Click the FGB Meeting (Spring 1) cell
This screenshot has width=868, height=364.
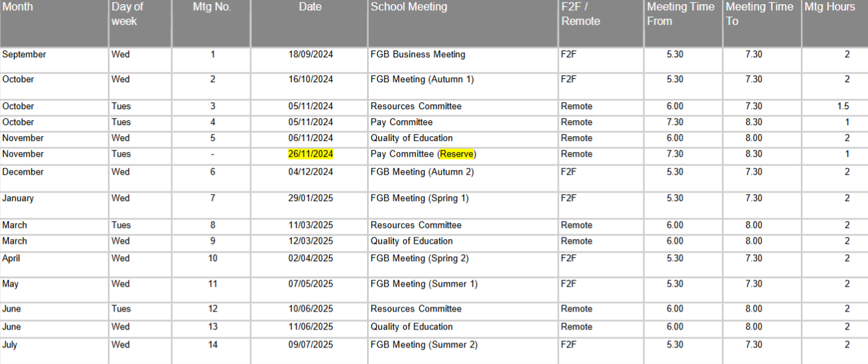419,198
